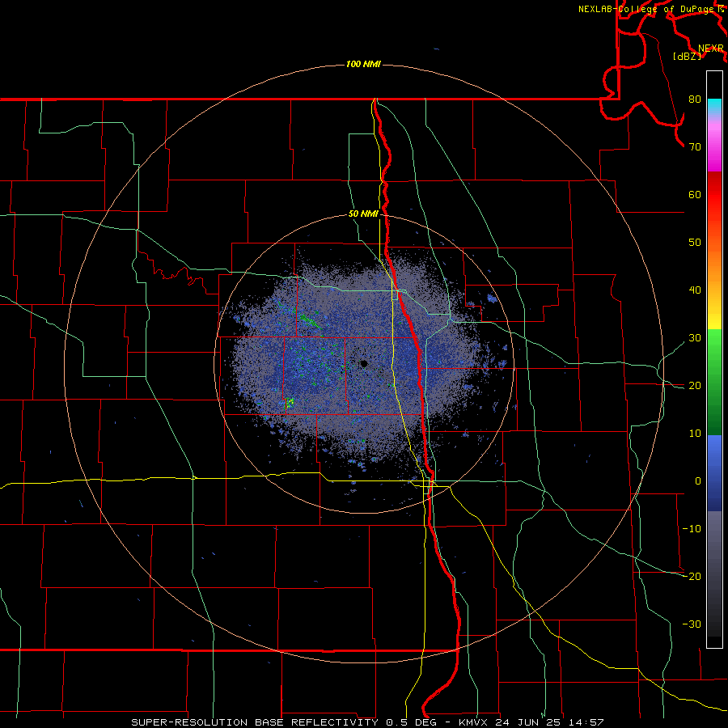This screenshot has width=728, height=728.
Task: Click the 0 dBZ scale value
Action: [x=698, y=481]
